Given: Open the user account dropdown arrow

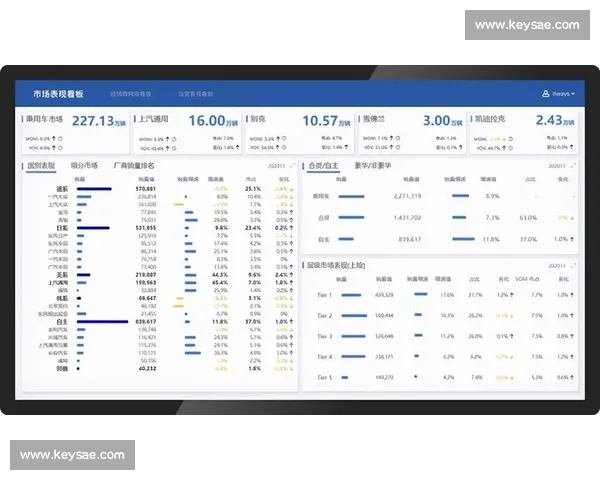Looking at the screenshot, I should [574, 94].
